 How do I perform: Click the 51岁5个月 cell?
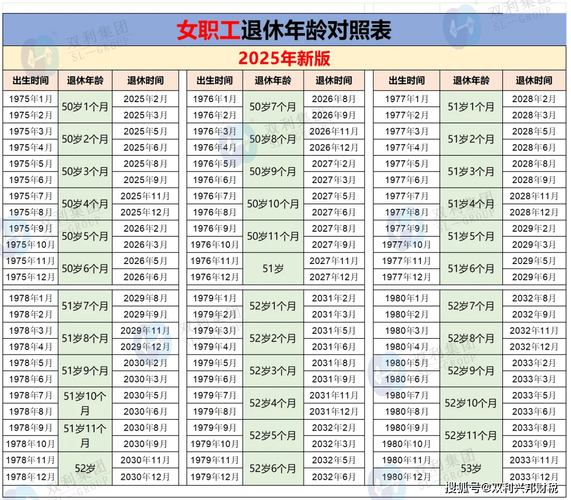[471, 236]
